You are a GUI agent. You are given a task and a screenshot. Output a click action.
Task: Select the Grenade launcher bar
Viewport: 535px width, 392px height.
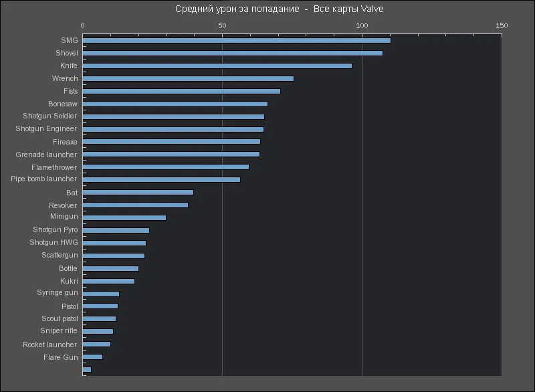click(171, 155)
